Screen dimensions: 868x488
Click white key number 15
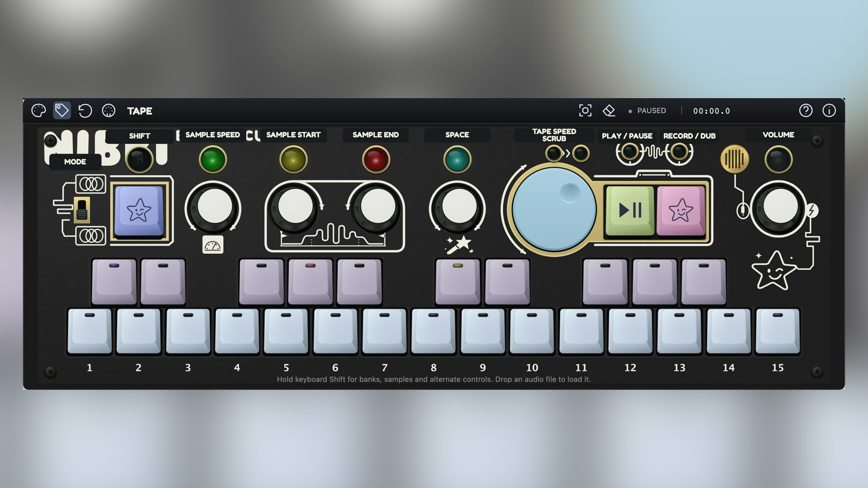point(777,331)
